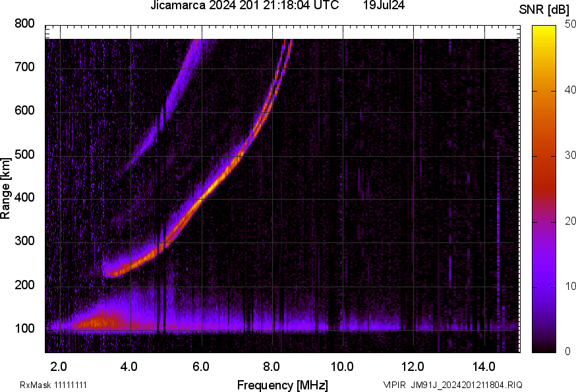Screen dimensions: 576x392
Task: Click the x-axis tick label '14.0'
Action: click(x=484, y=366)
